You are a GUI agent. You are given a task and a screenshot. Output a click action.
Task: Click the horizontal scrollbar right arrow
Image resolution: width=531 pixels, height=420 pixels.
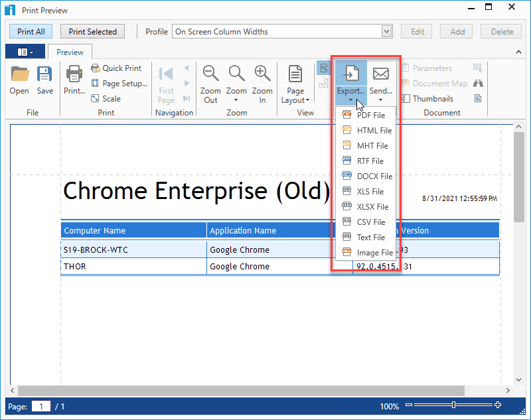coord(508,391)
